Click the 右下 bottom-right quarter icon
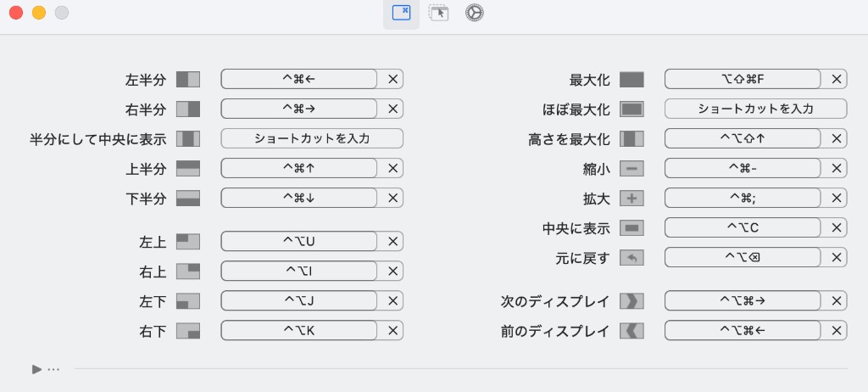 click(188, 331)
